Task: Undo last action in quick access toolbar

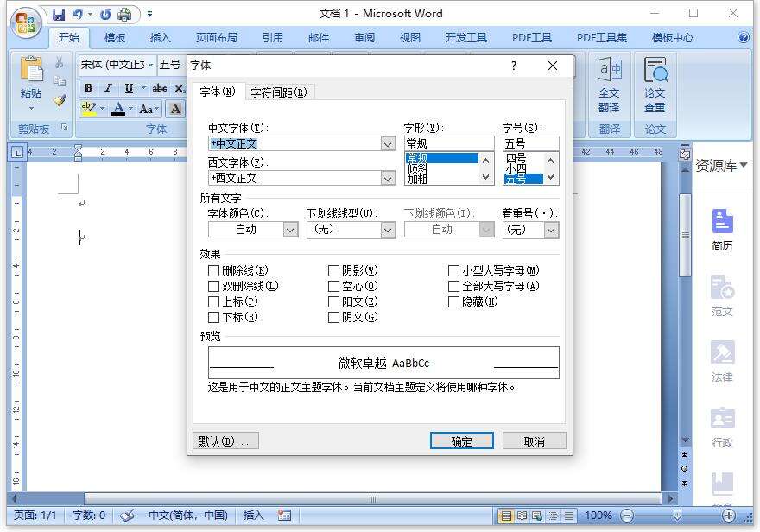Action: 78,15
